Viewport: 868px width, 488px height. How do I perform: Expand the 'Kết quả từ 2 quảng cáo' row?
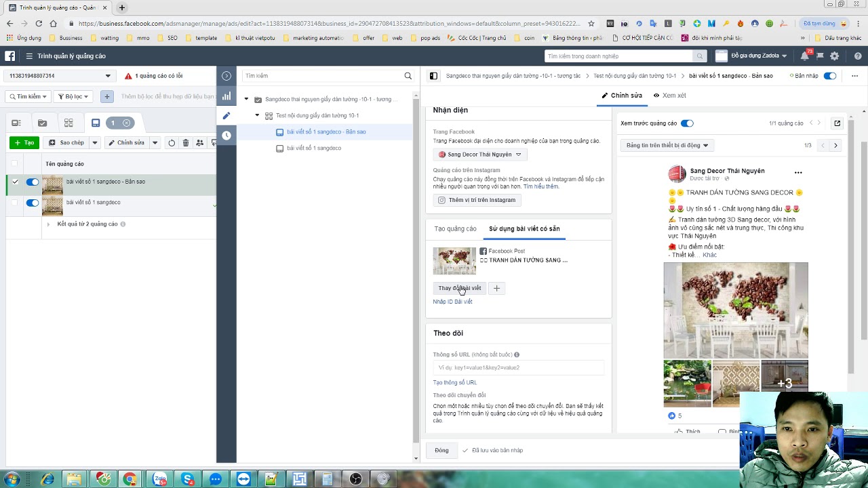tap(47, 224)
